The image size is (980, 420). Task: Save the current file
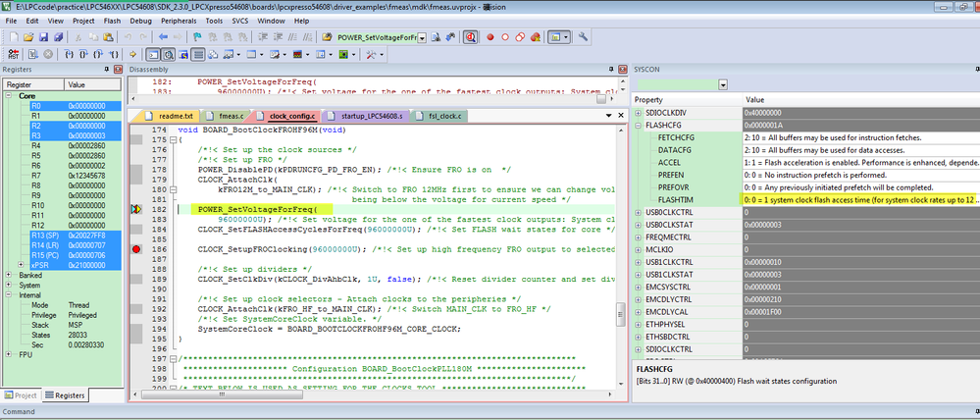tap(43, 37)
